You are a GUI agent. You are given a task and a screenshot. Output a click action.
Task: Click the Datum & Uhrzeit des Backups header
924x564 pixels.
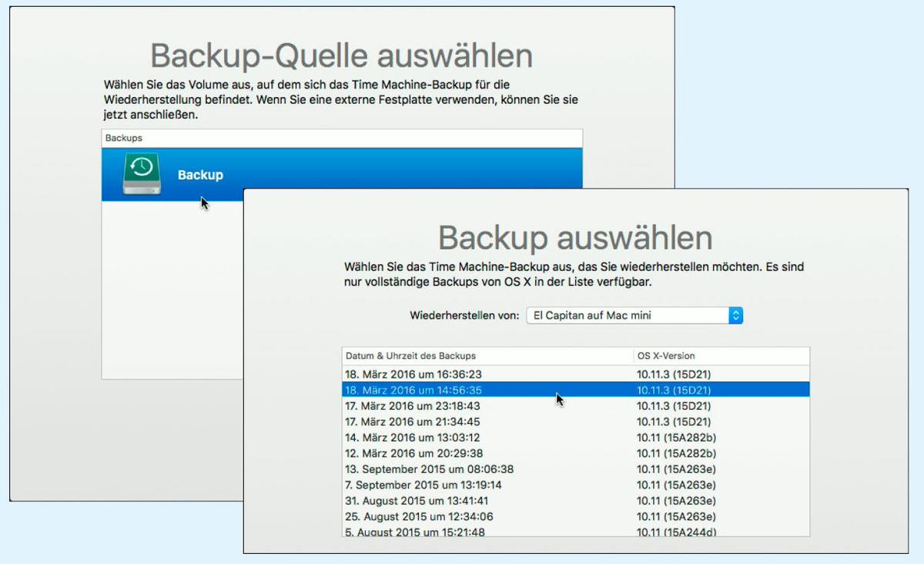pyautogui.click(x=487, y=356)
